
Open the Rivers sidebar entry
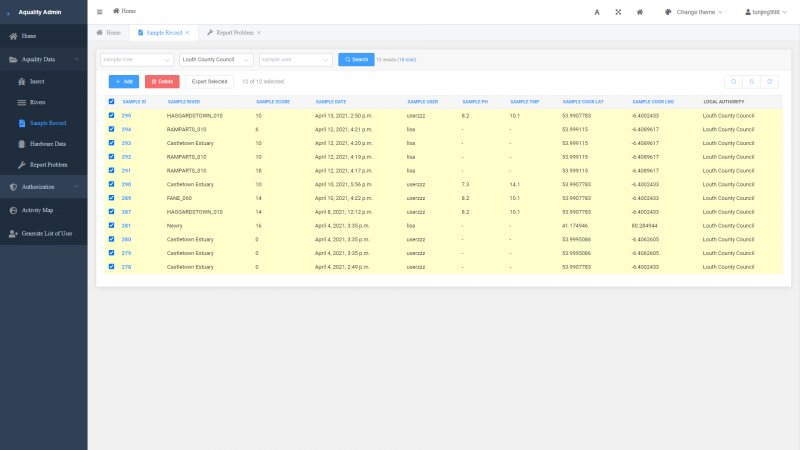point(44,102)
